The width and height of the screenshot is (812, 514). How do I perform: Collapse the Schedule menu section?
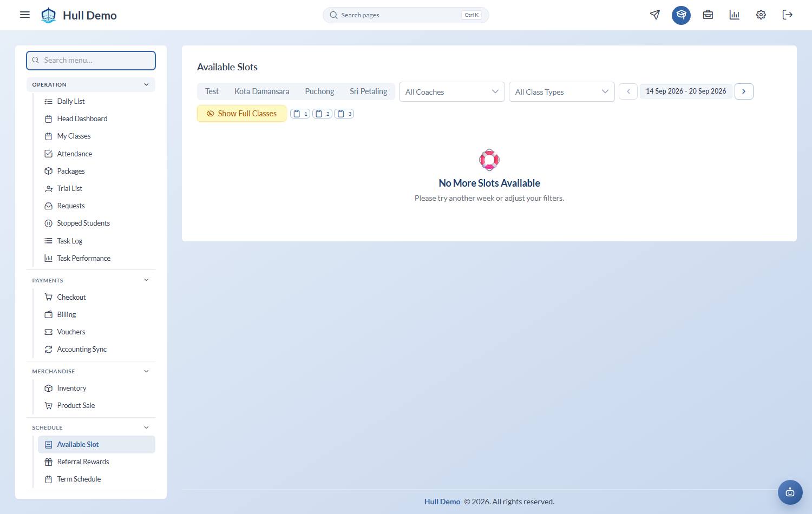click(91, 427)
